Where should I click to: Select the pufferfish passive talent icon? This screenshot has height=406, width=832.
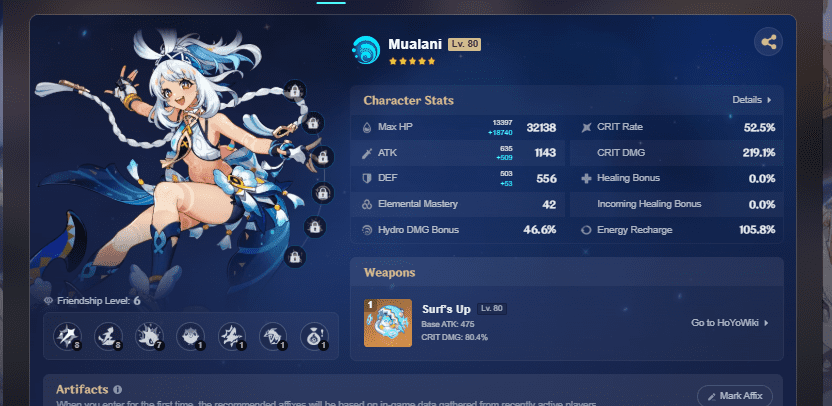[190, 336]
